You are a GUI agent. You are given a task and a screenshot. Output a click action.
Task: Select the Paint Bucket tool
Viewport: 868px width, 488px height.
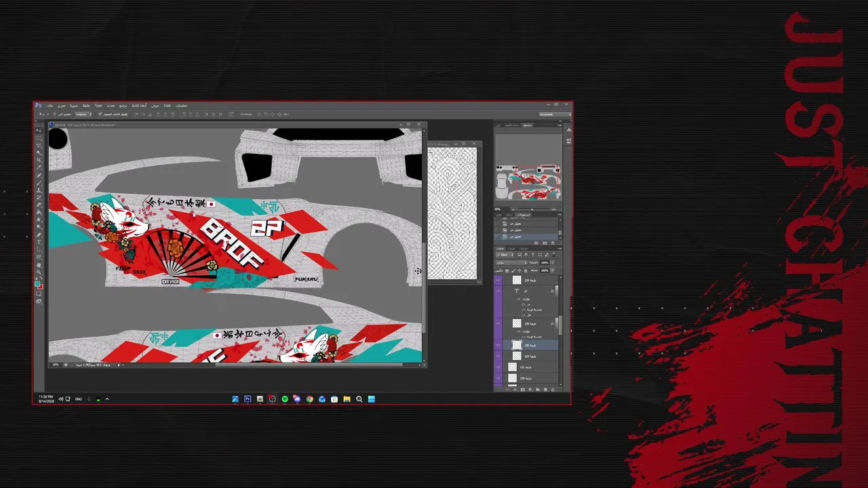tap(39, 213)
